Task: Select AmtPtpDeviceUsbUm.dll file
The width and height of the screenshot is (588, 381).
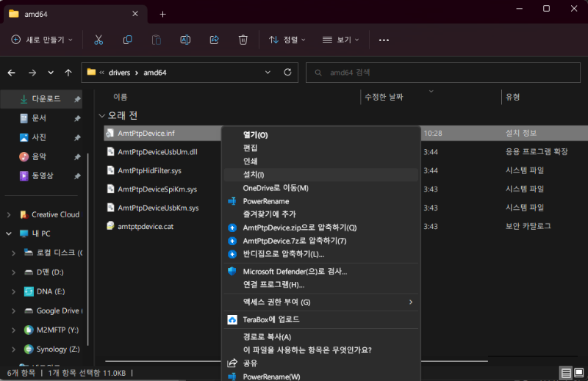Action: click(x=157, y=152)
